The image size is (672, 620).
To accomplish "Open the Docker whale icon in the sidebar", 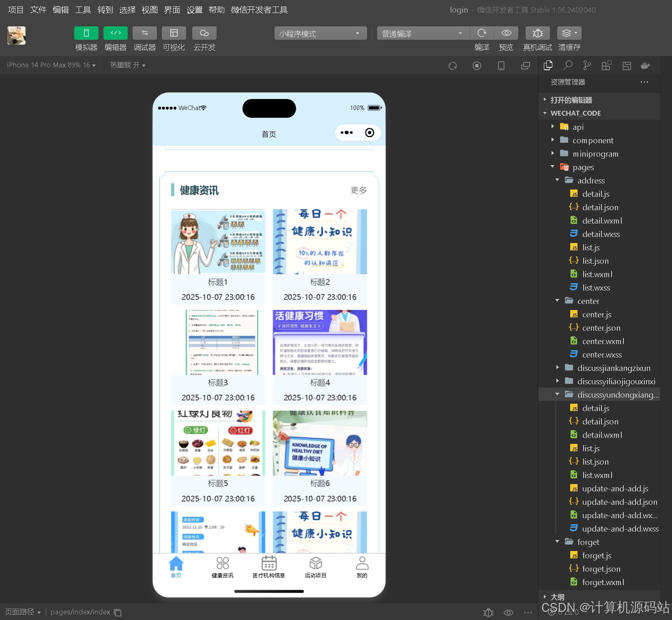I will (x=645, y=65).
